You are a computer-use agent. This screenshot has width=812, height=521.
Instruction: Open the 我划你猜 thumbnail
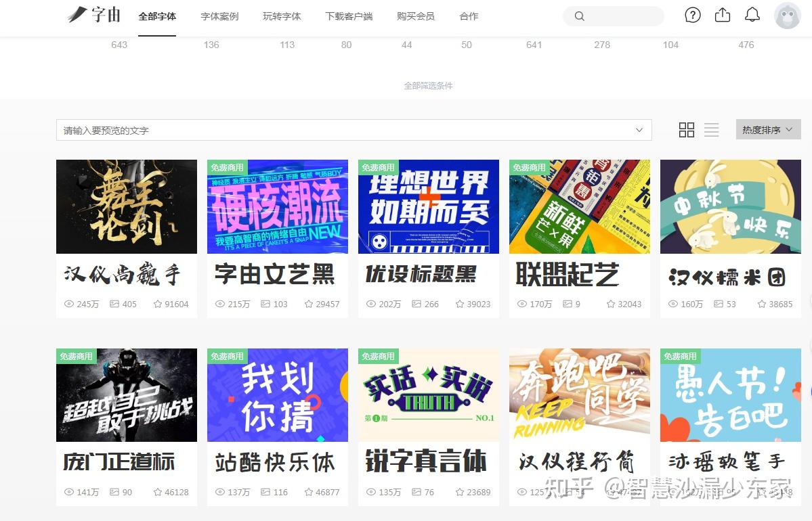(278, 395)
